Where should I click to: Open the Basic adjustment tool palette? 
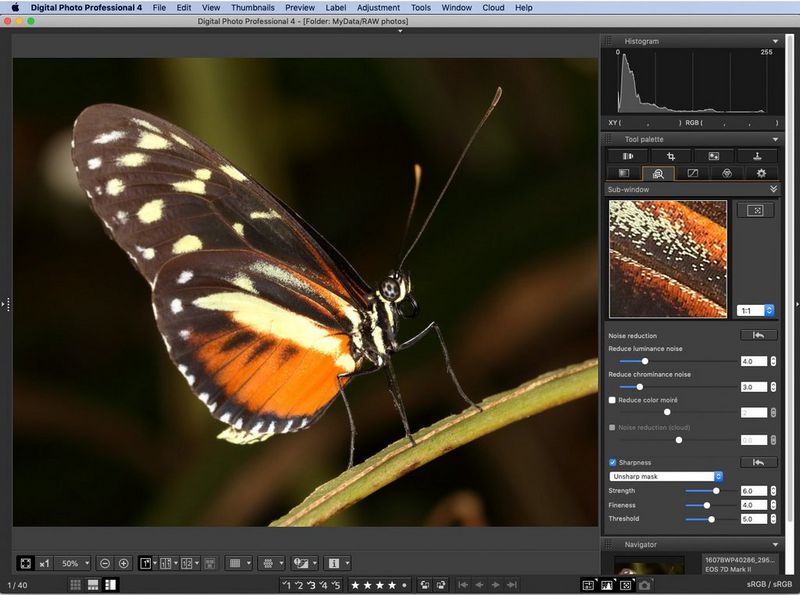[x=627, y=155]
